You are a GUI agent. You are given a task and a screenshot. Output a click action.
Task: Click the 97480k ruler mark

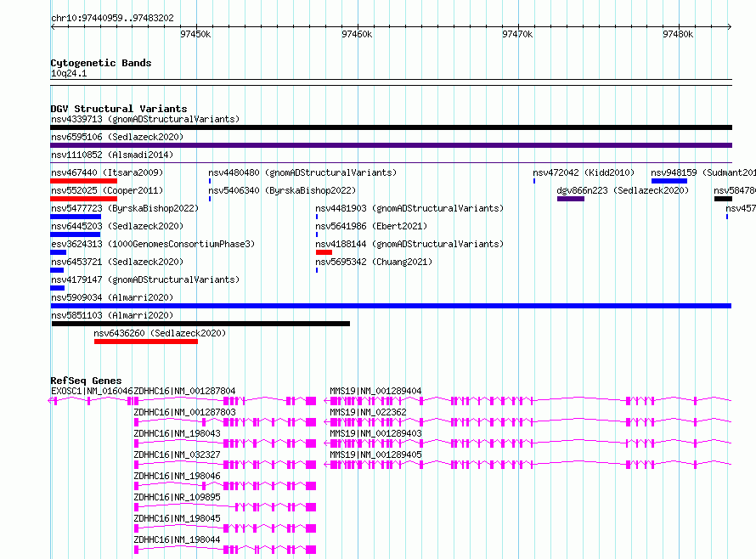[677, 34]
